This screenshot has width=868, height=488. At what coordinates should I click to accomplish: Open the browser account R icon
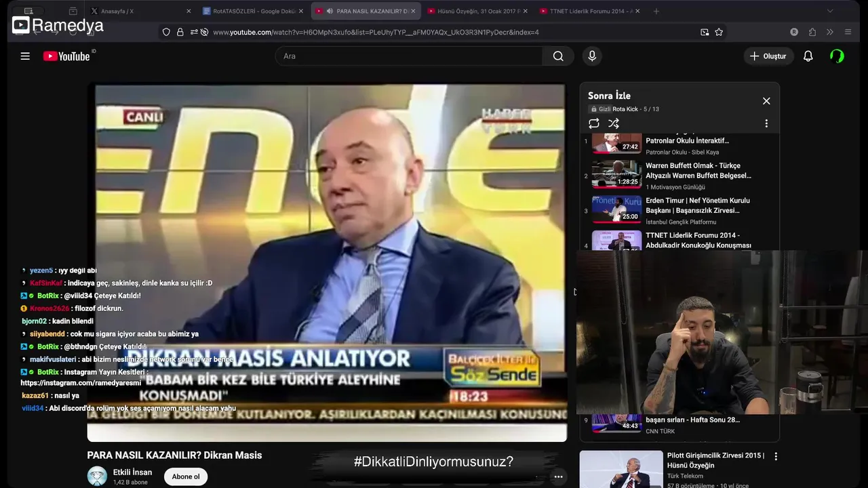click(x=794, y=32)
